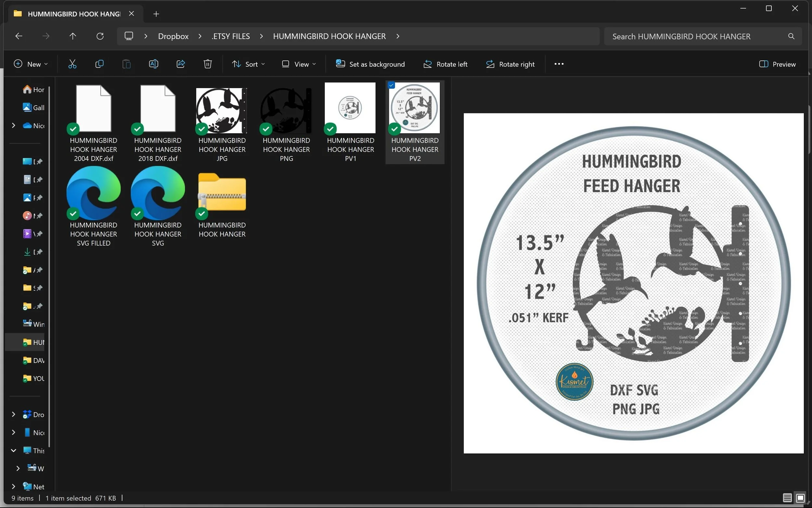This screenshot has height=508, width=812.
Task: Click the Share icon
Action: click(181, 64)
